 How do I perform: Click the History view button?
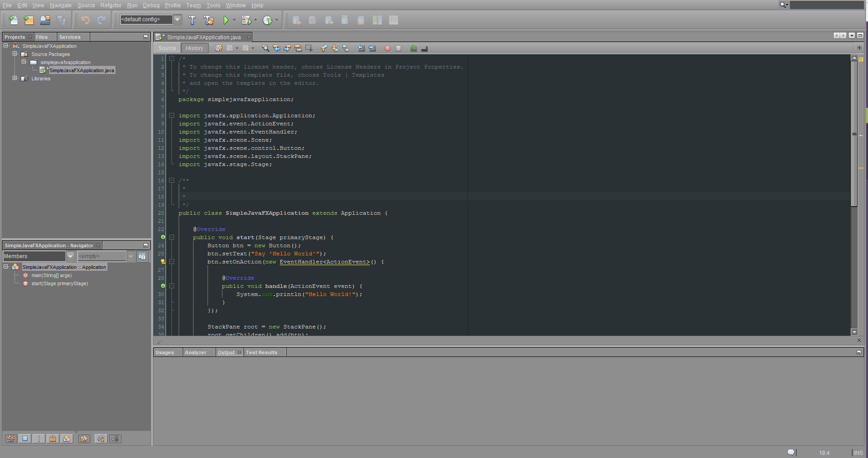point(194,48)
